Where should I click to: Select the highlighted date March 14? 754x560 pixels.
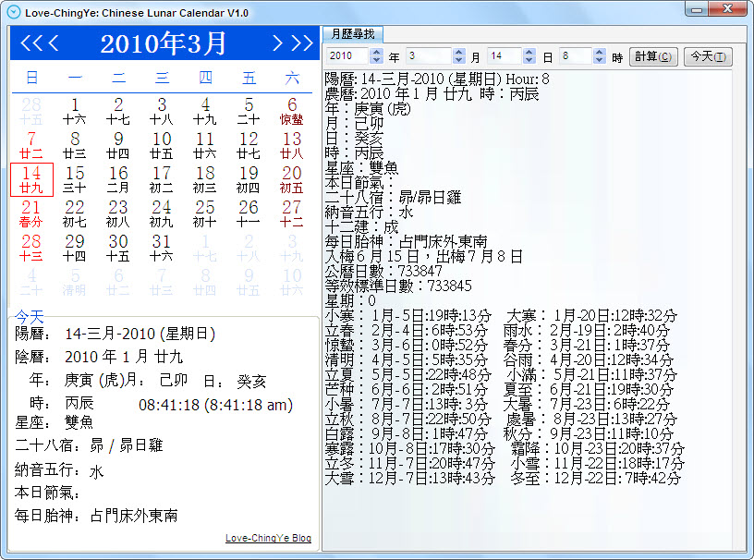click(31, 179)
